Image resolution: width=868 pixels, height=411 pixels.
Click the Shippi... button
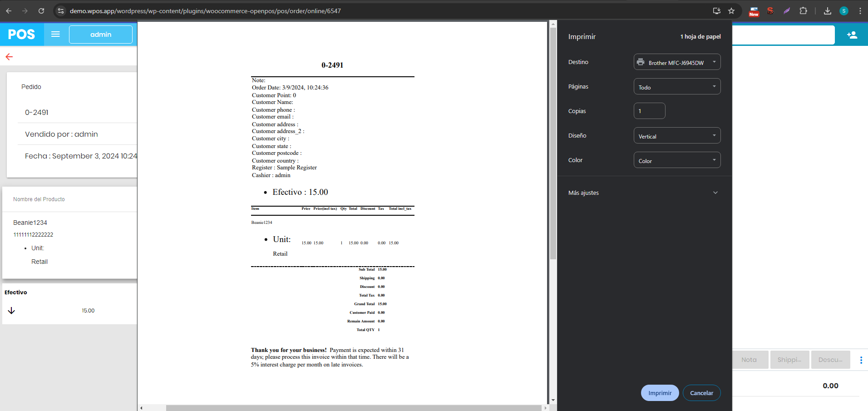click(x=789, y=360)
